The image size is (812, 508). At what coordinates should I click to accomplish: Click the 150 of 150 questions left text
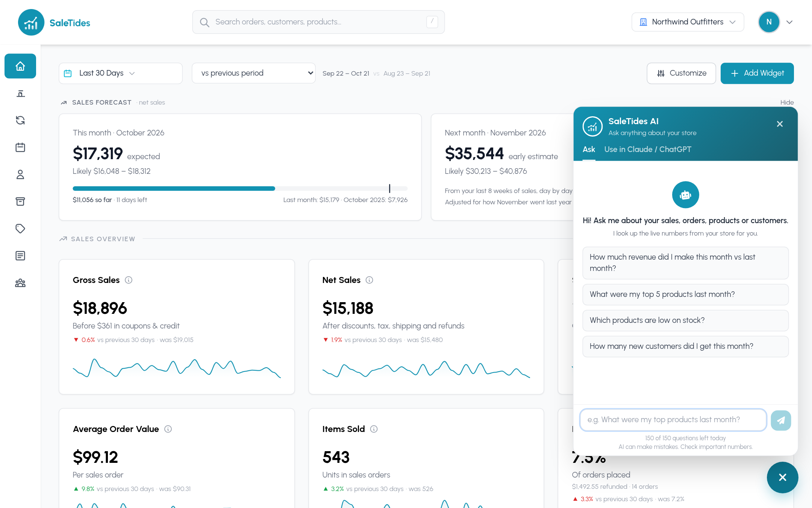685,438
